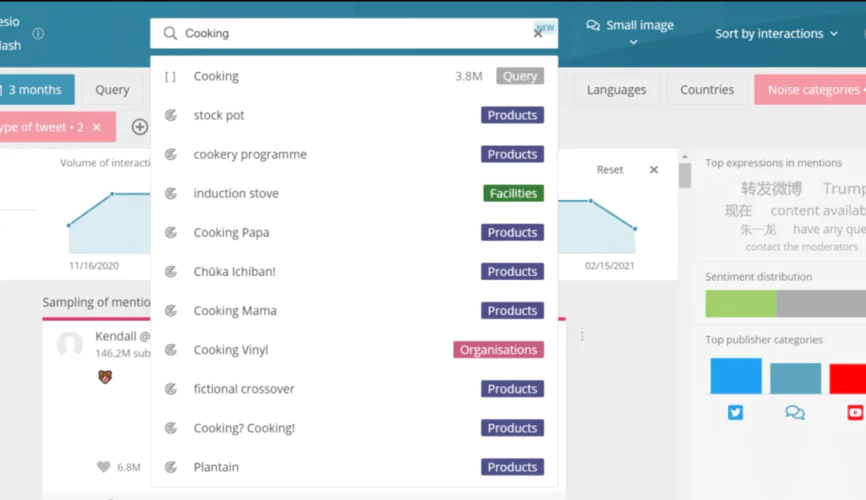Select the Twitter publisher category icon
Viewport: 866px width, 500px height.
tap(735, 412)
